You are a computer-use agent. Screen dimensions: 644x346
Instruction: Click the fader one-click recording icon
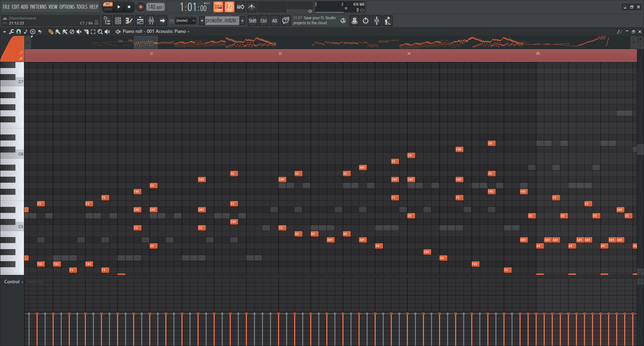tap(377, 21)
